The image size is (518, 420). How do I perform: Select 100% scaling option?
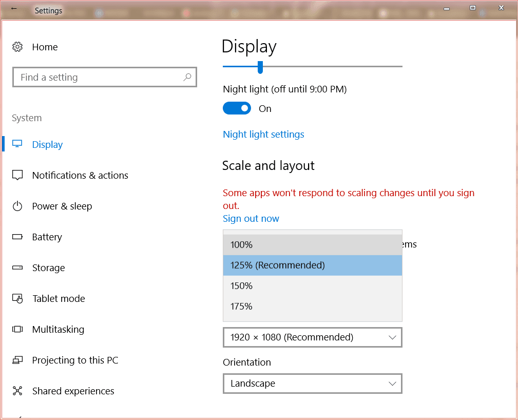[313, 245]
